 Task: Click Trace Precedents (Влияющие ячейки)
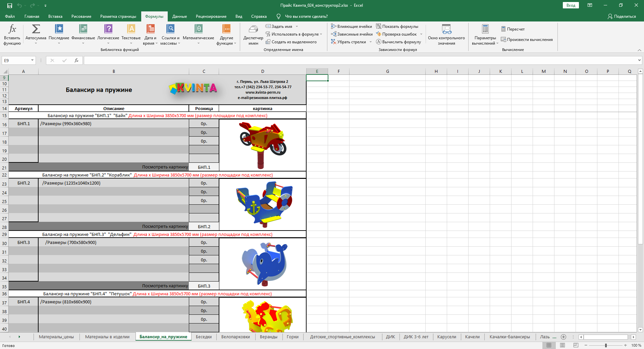coord(352,27)
